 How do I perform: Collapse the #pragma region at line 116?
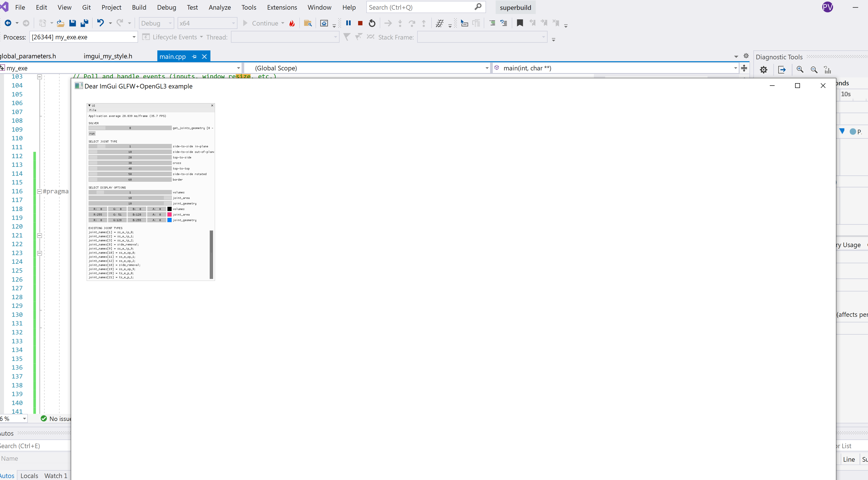pyautogui.click(x=39, y=191)
